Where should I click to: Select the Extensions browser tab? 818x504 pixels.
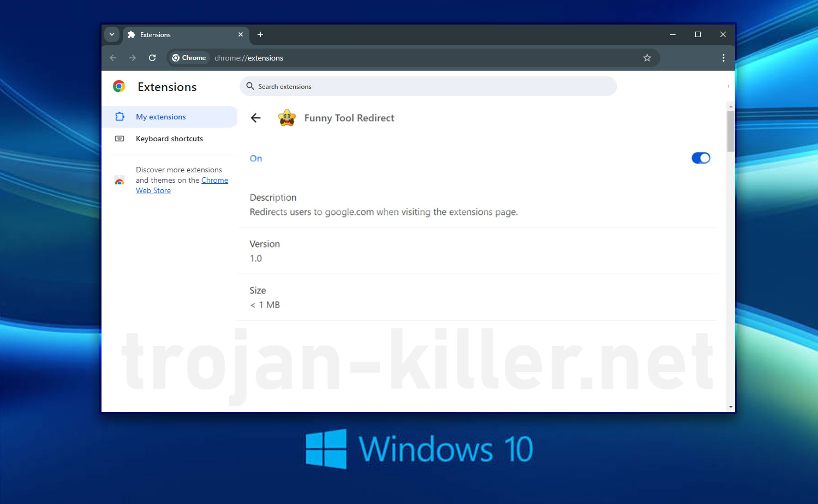pos(186,35)
